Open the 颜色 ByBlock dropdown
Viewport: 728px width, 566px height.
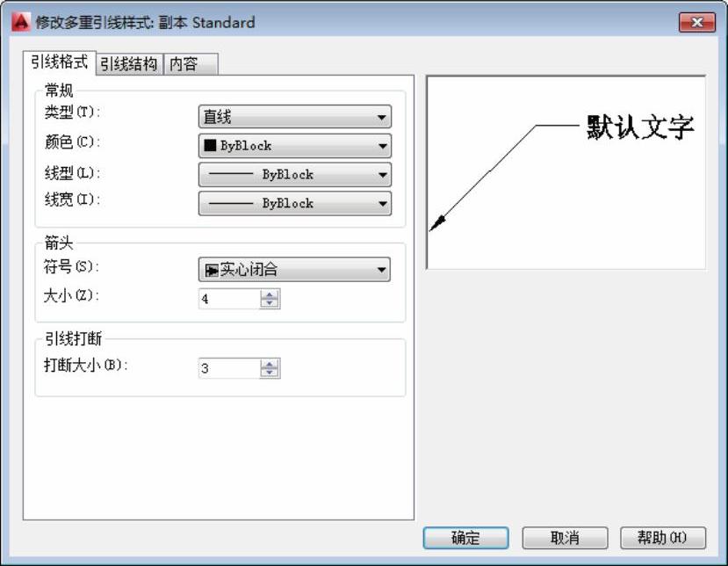pos(294,146)
